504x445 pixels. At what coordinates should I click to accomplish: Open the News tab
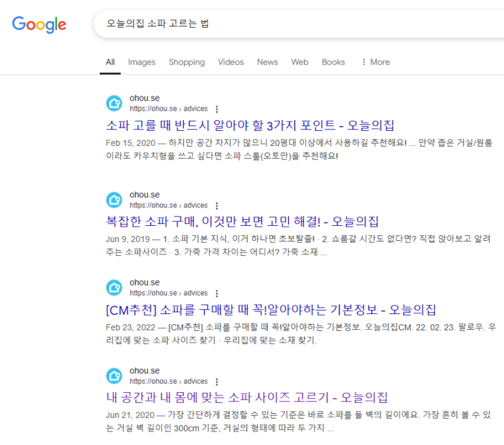(267, 62)
